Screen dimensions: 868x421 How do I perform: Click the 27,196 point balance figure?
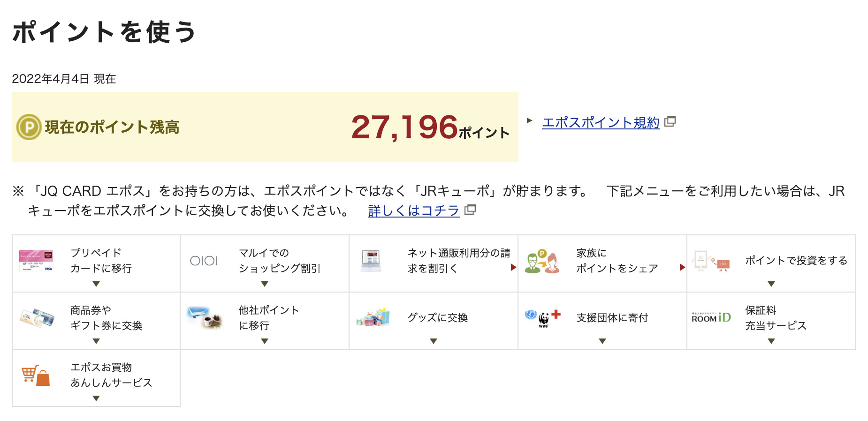coord(404,127)
